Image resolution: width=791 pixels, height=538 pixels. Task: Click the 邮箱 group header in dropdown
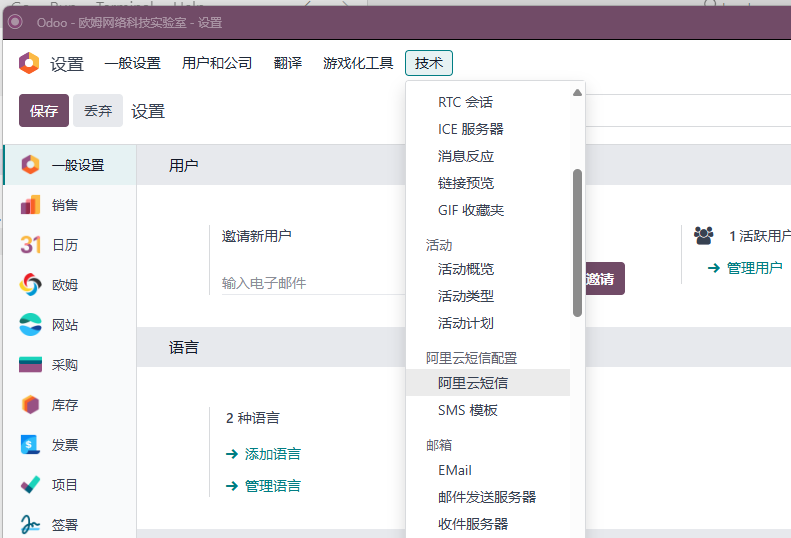pos(439,445)
